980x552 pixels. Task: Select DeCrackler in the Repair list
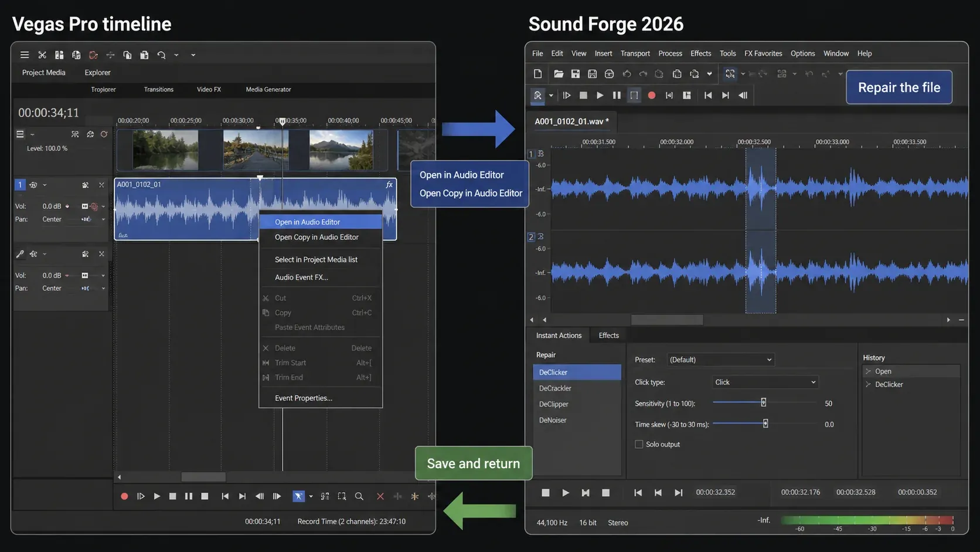point(577,388)
